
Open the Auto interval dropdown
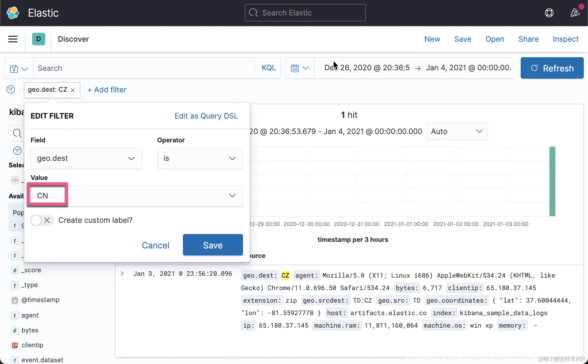point(457,131)
